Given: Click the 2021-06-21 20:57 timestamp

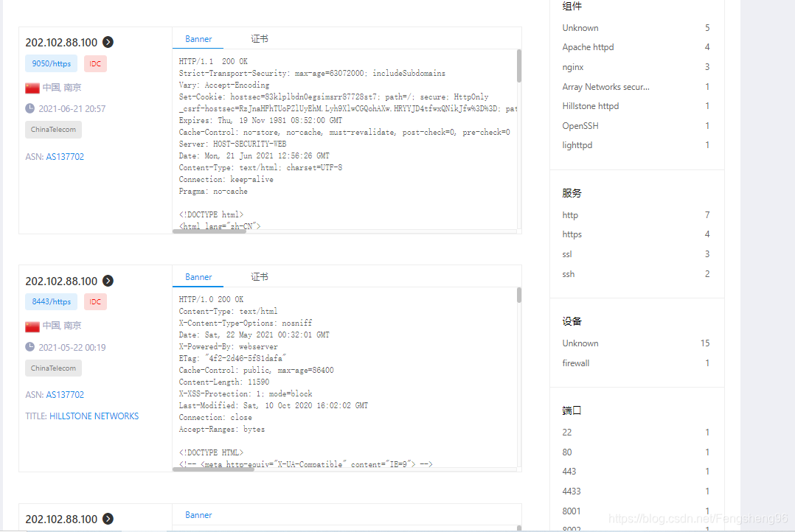Looking at the screenshot, I should 72,109.
